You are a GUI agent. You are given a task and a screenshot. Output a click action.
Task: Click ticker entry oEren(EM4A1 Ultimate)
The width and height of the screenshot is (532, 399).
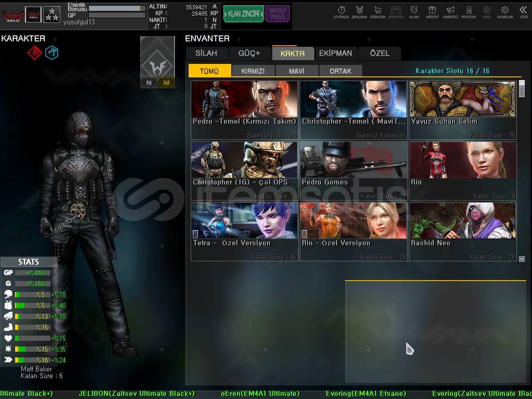(260, 394)
